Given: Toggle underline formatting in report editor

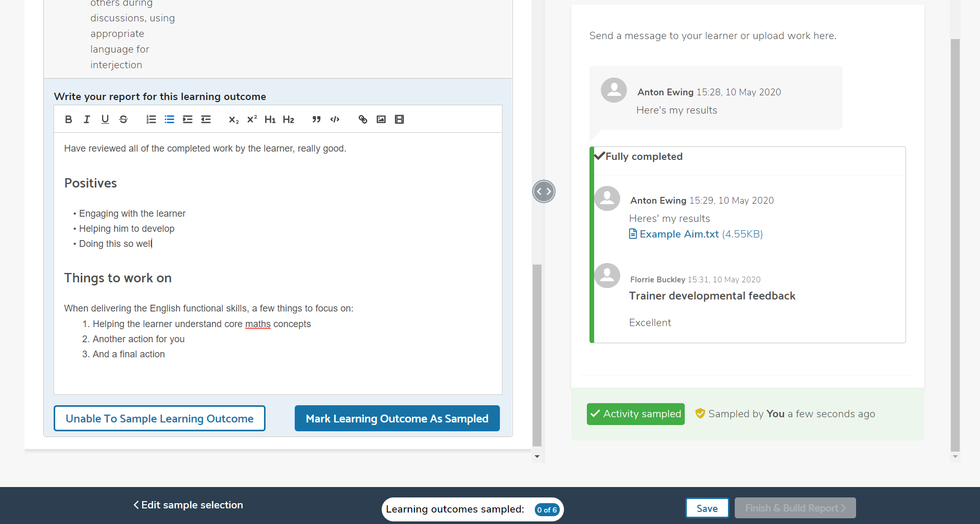Looking at the screenshot, I should [x=105, y=119].
